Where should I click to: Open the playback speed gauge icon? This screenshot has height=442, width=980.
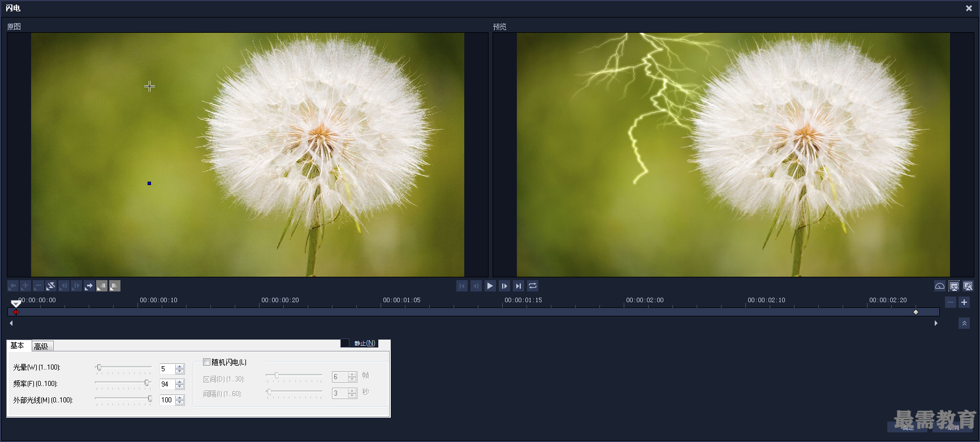[x=939, y=286]
